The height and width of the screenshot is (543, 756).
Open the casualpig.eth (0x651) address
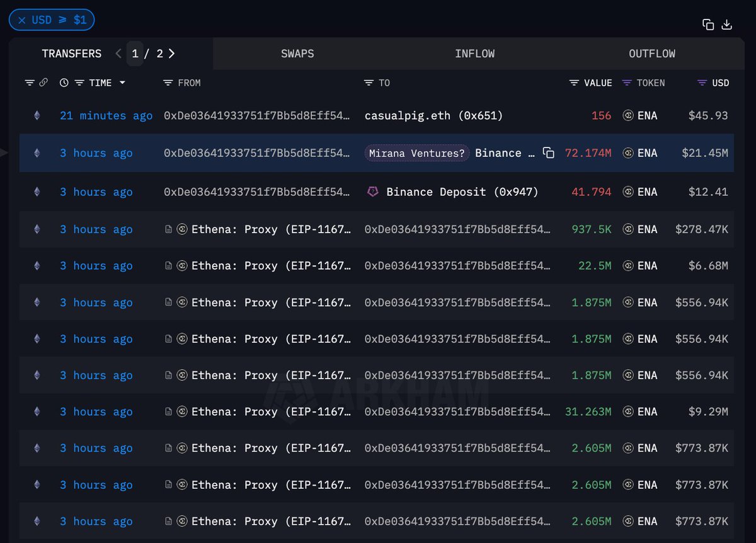click(434, 115)
